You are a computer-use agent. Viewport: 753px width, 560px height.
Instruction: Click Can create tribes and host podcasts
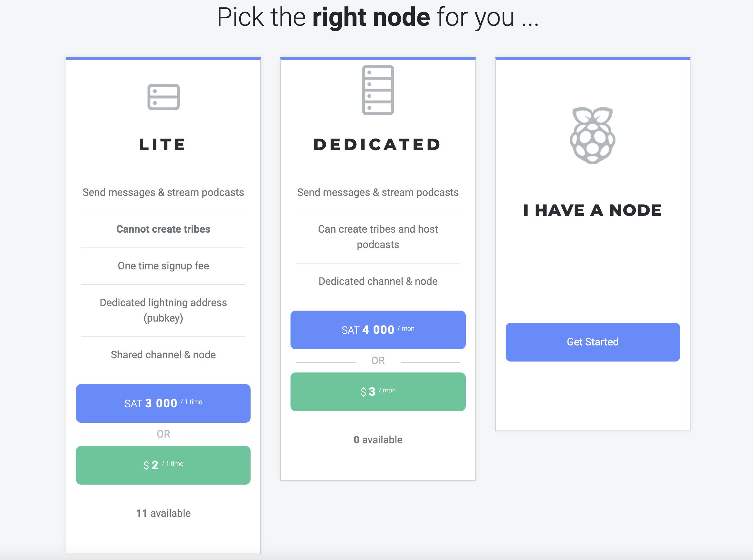378,237
